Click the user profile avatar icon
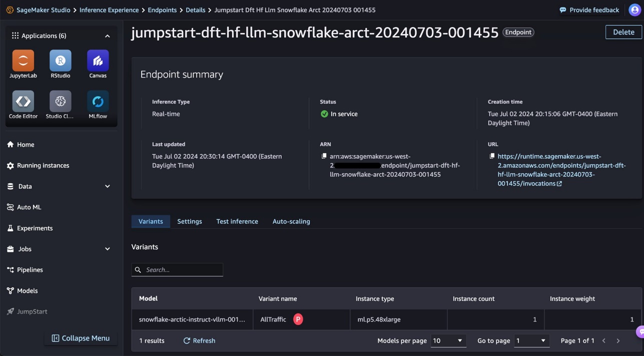This screenshot has height=356, width=644. (x=634, y=10)
